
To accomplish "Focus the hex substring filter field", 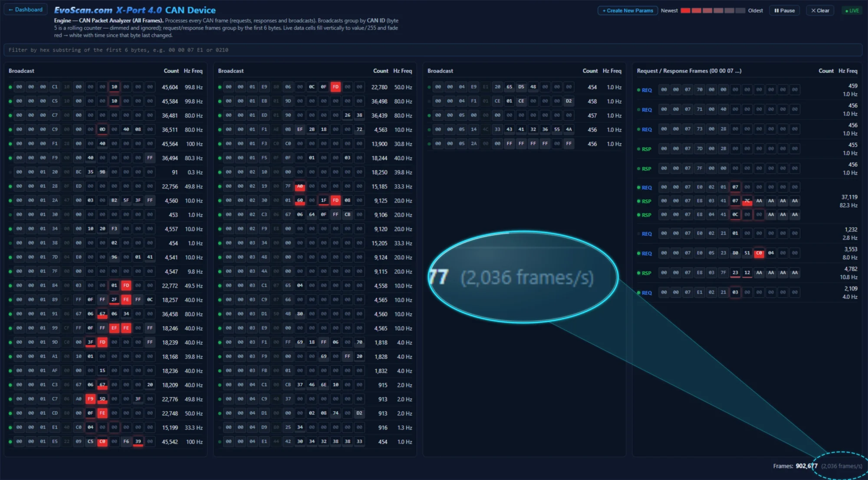I will point(433,50).
